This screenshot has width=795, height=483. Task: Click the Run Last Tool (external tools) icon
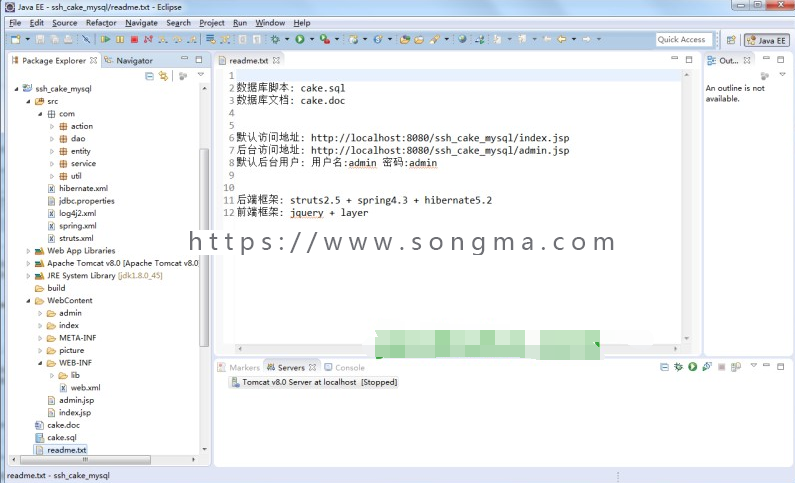[x=325, y=40]
